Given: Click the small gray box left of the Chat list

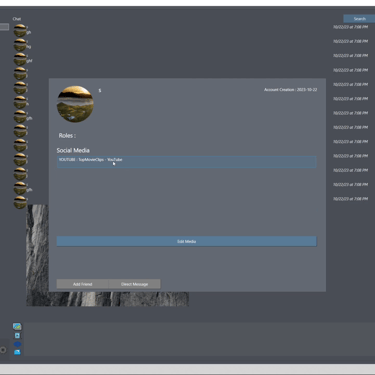Looking at the screenshot, I should click(x=4, y=27).
